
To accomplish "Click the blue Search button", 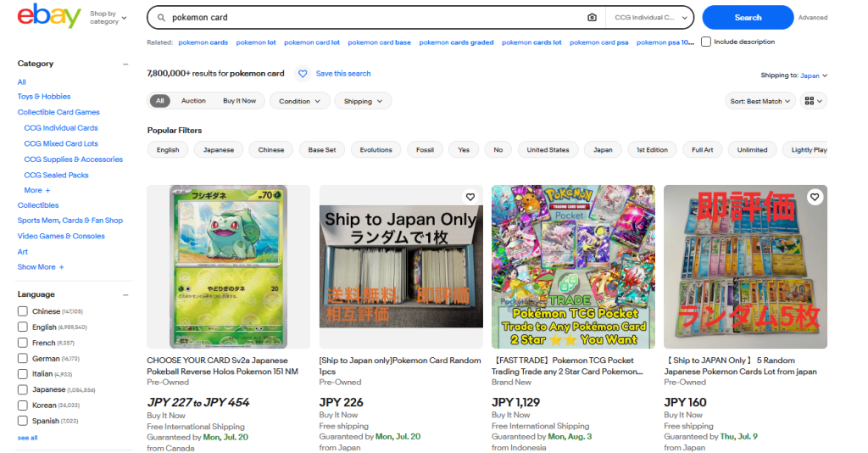I will [748, 18].
